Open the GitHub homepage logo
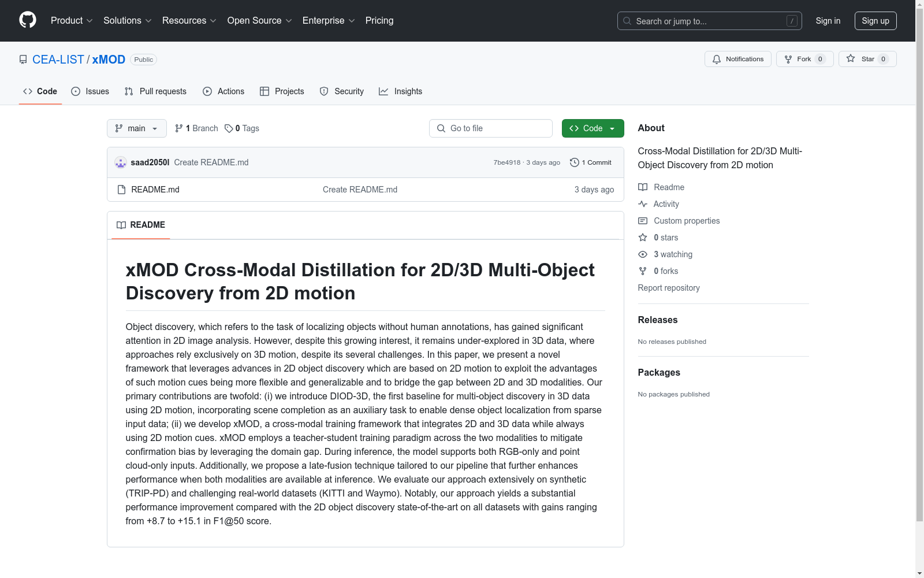Screen dimensions: 924x578 (x=28, y=20)
